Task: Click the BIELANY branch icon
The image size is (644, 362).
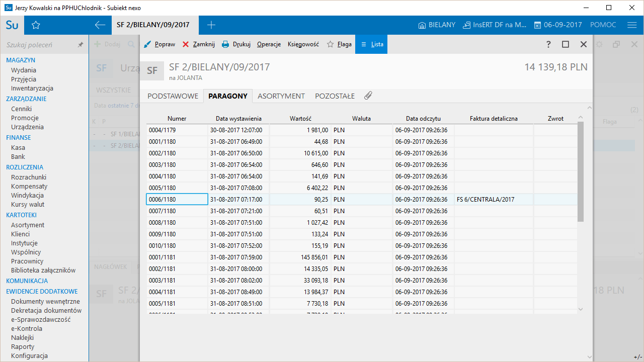Action: coord(422,25)
